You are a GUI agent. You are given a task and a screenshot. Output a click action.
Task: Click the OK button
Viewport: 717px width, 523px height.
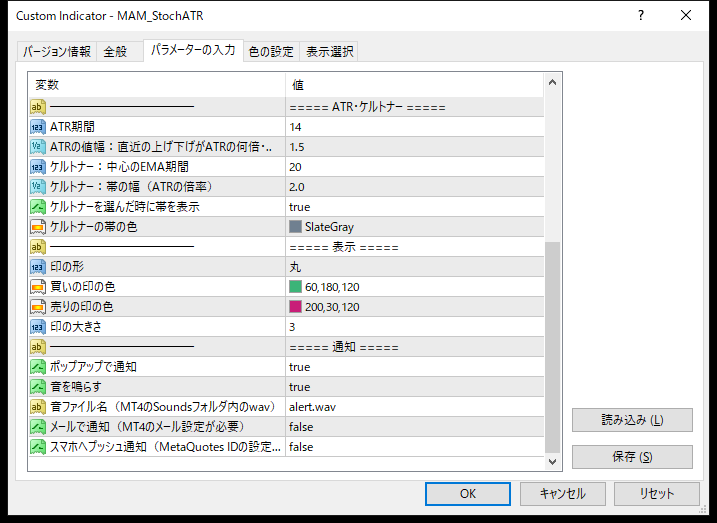coord(468,494)
